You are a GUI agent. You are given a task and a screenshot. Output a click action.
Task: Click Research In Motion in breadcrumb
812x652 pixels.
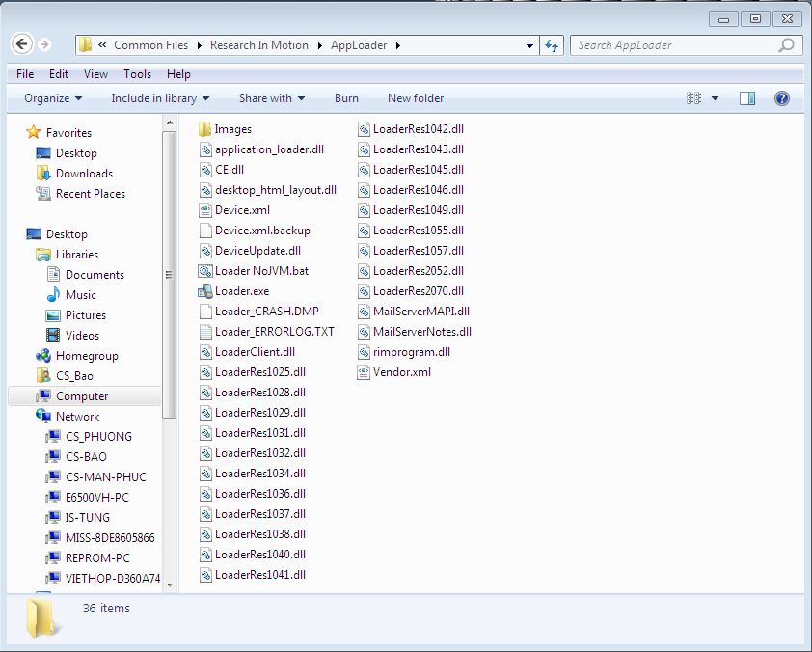tap(258, 45)
